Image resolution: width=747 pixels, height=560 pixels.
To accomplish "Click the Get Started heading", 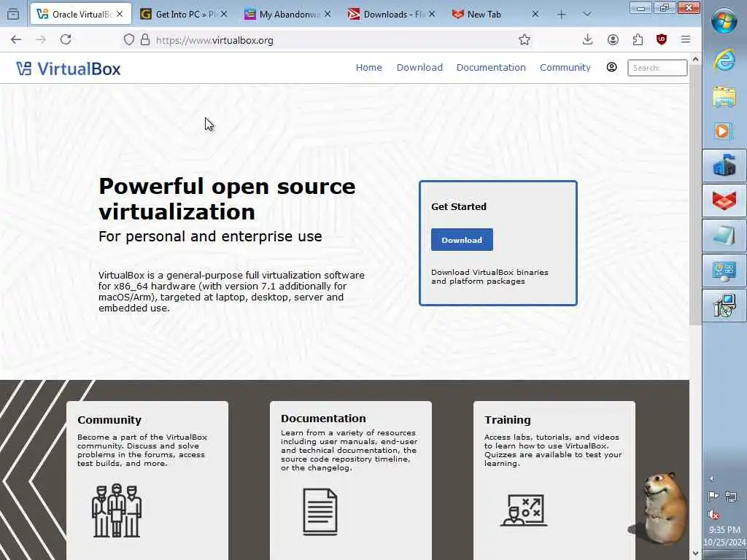I will coord(459,206).
